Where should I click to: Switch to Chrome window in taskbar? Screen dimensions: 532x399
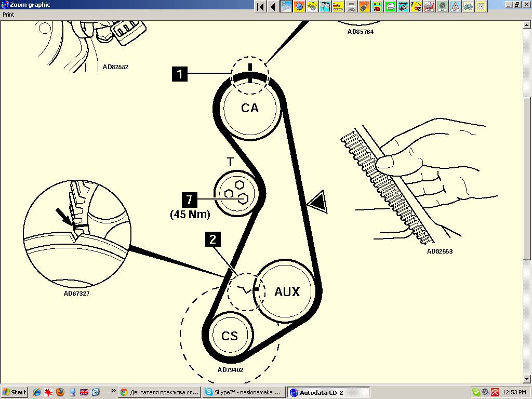[159, 392]
